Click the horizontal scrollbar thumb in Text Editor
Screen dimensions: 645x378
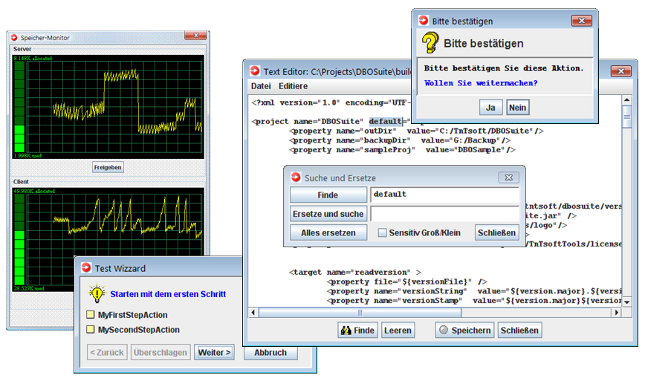coord(360,313)
